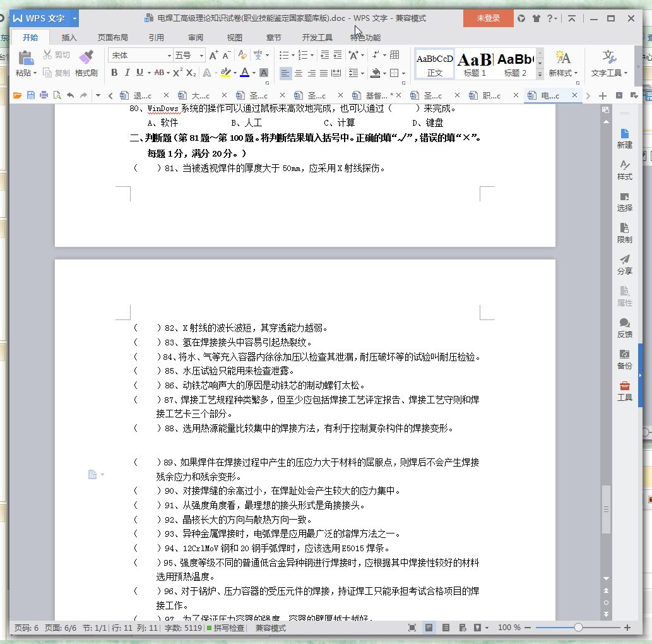Click the increase indent icon

338,55
